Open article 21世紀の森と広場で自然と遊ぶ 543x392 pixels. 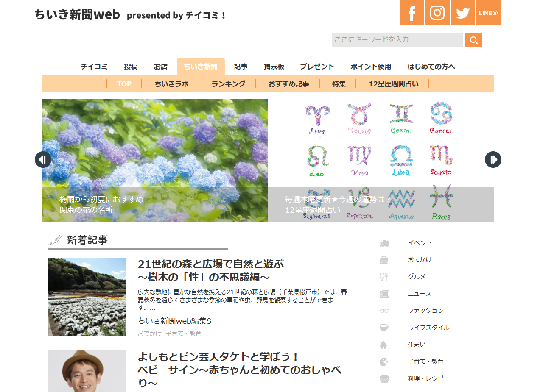210,270
